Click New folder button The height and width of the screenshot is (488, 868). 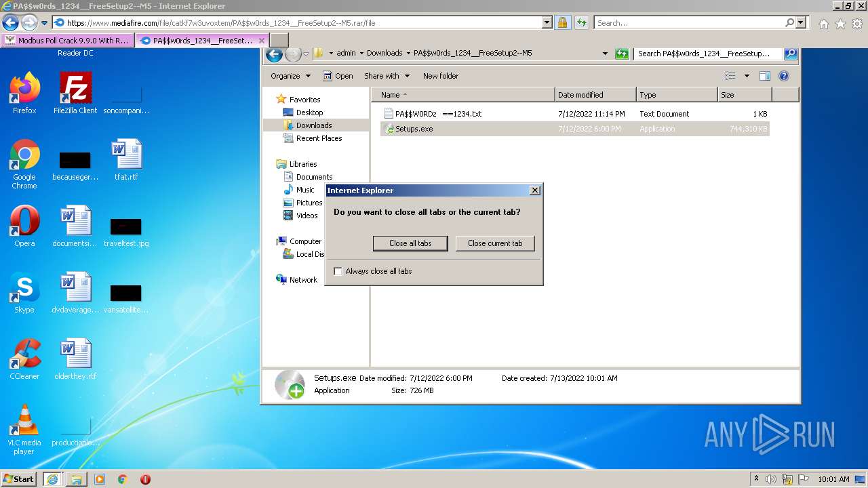(441, 76)
